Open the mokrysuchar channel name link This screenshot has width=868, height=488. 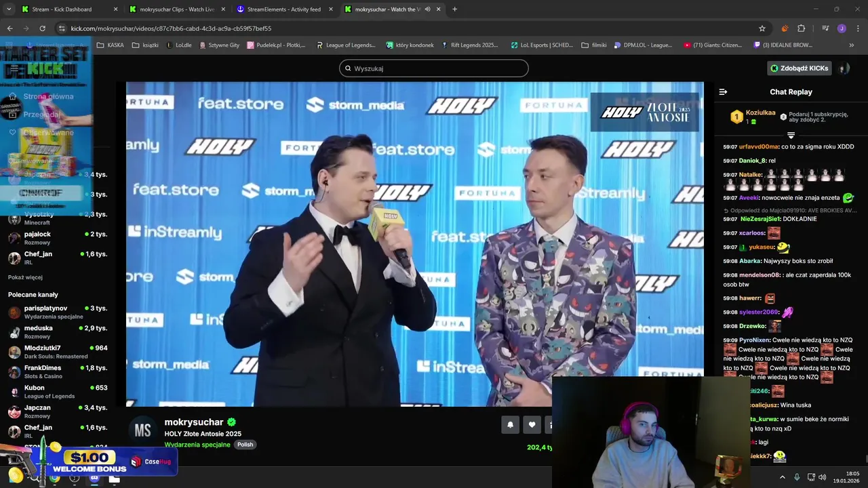[194, 422]
